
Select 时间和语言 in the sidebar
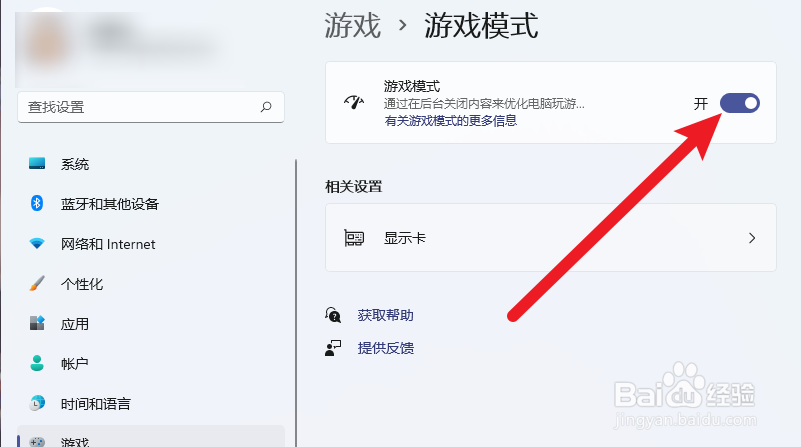151,404
